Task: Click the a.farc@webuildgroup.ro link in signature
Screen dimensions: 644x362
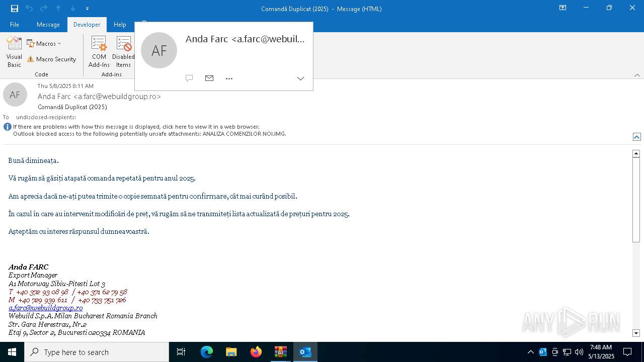Action: 46,308
